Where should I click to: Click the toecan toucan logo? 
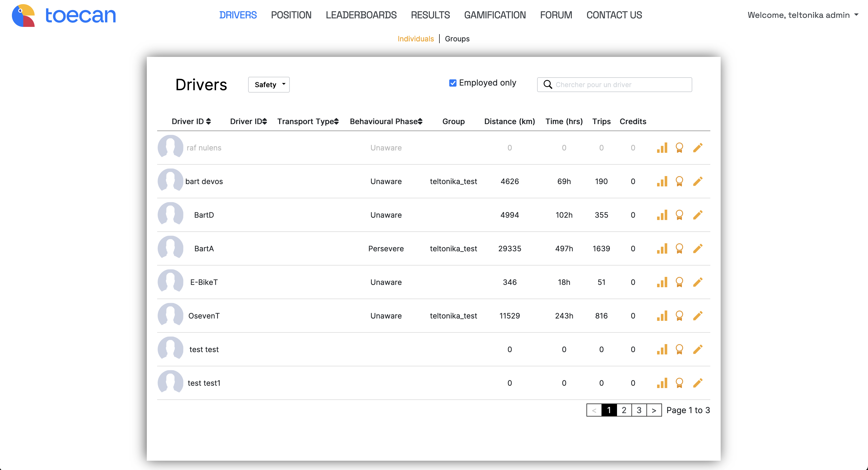[24, 15]
